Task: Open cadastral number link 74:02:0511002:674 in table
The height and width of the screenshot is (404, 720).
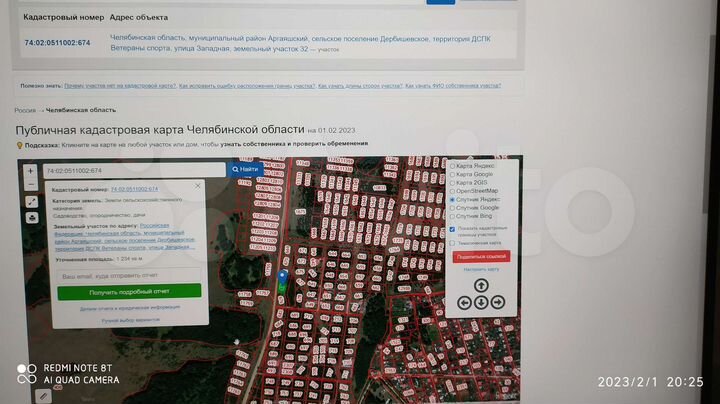Action: pyautogui.click(x=57, y=43)
